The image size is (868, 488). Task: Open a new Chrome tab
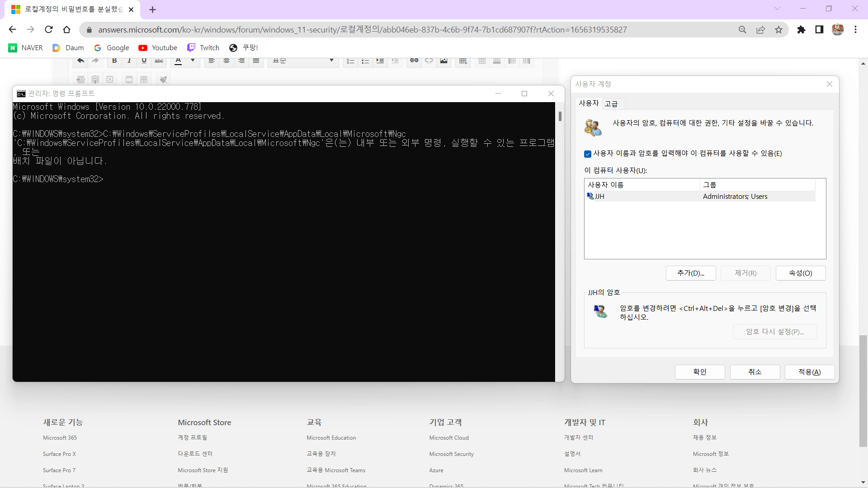click(152, 9)
